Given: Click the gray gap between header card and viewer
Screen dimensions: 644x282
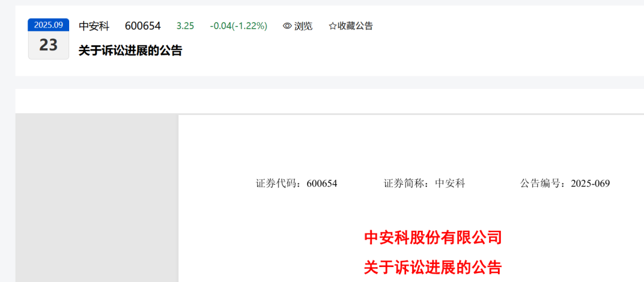Looking at the screenshot, I should [329, 82].
